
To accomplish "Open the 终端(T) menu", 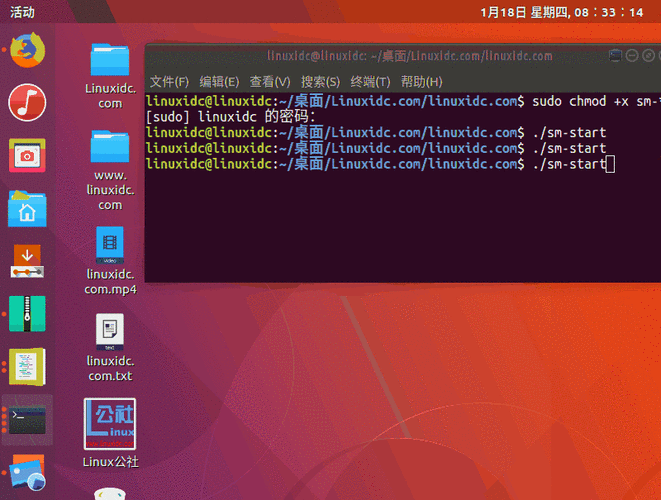I will (x=371, y=81).
